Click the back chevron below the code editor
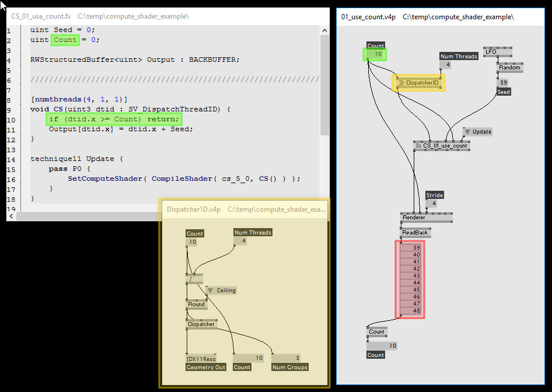This screenshot has height=392, width=552. pyautogui.click(x=11, y=215)
